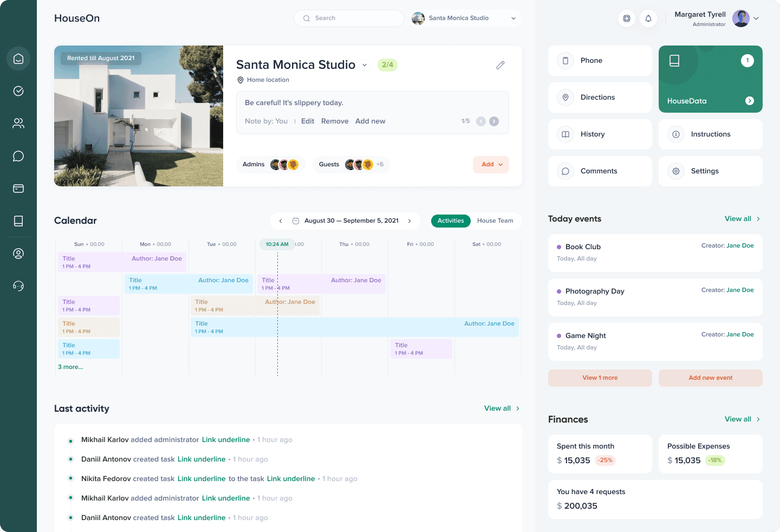View all Today events

(742, 219)
